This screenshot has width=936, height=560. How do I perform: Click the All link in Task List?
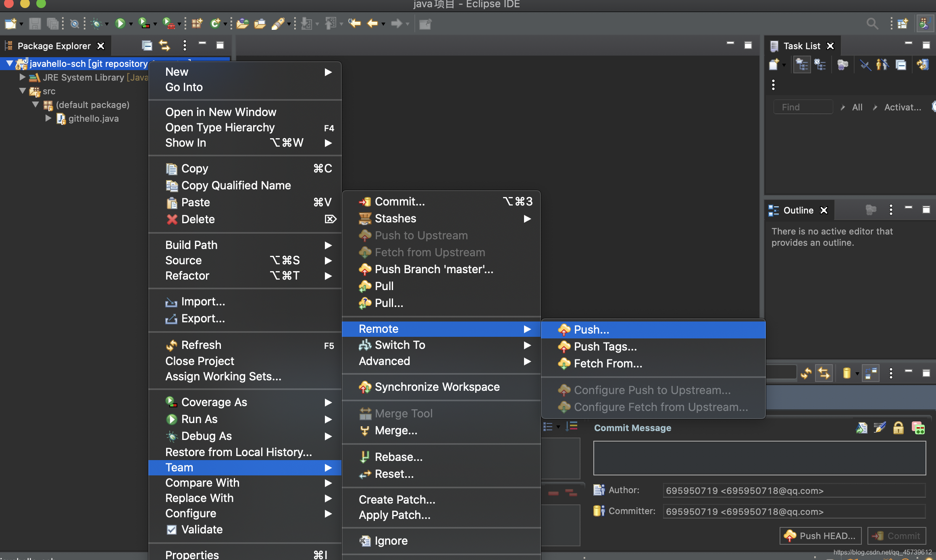click(x=857, y=107)
